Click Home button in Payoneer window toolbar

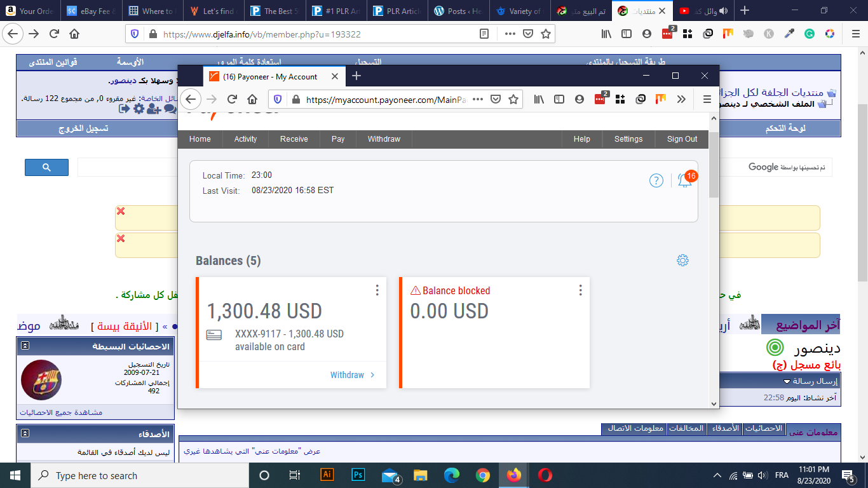pos(252,99)
